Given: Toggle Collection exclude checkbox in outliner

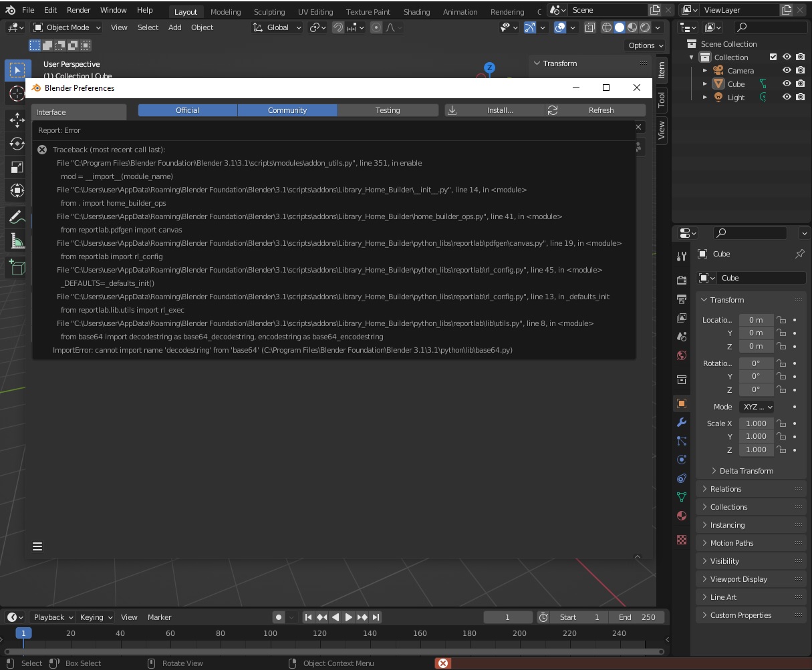Looking at the screenshot, I should point(773,57).
